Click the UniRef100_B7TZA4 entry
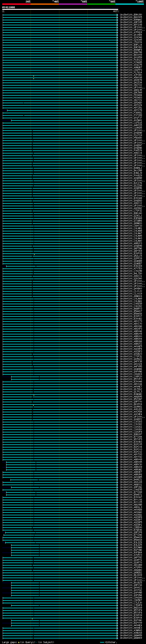 coord(131,437)
